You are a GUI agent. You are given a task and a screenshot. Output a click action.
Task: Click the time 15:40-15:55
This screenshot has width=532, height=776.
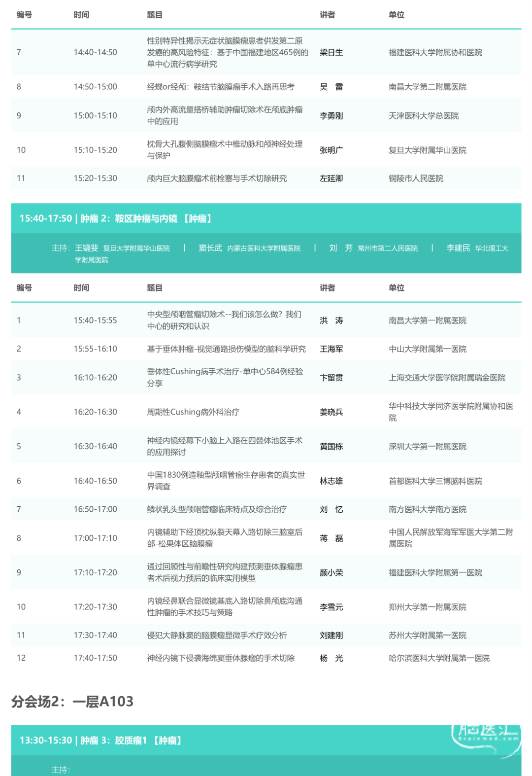coord(96,320)
